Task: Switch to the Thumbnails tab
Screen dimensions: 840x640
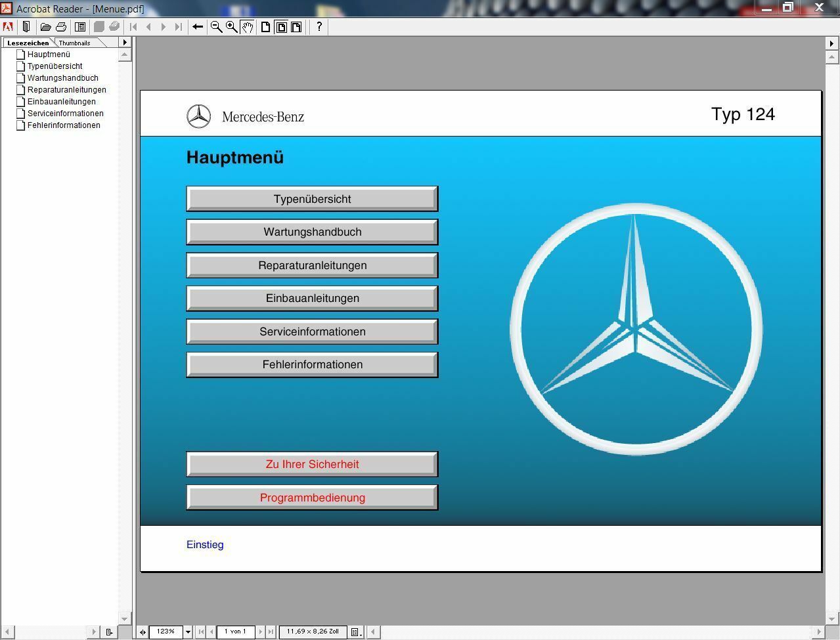Action: [75, 43]
